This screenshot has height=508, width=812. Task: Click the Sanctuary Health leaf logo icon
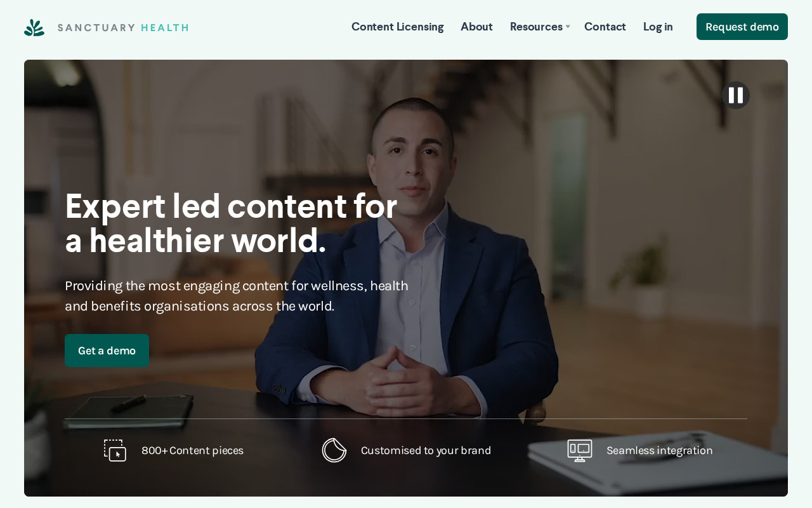[x=34, y=27]
